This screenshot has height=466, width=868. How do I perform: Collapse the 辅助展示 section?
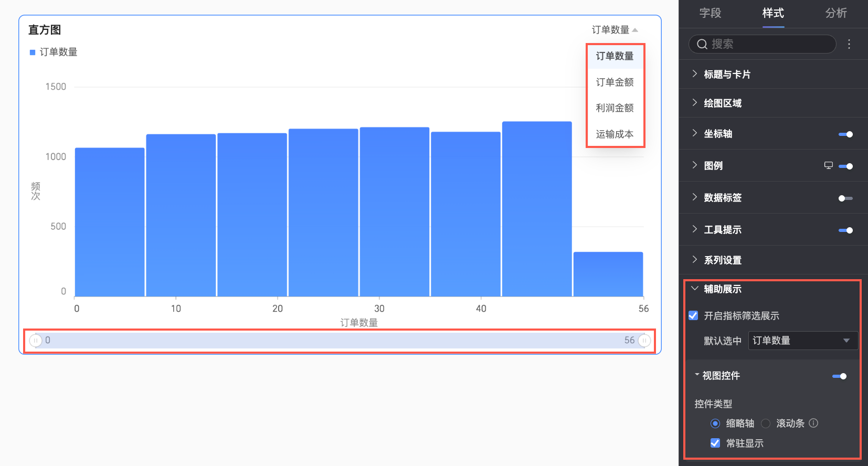[695, 289]
